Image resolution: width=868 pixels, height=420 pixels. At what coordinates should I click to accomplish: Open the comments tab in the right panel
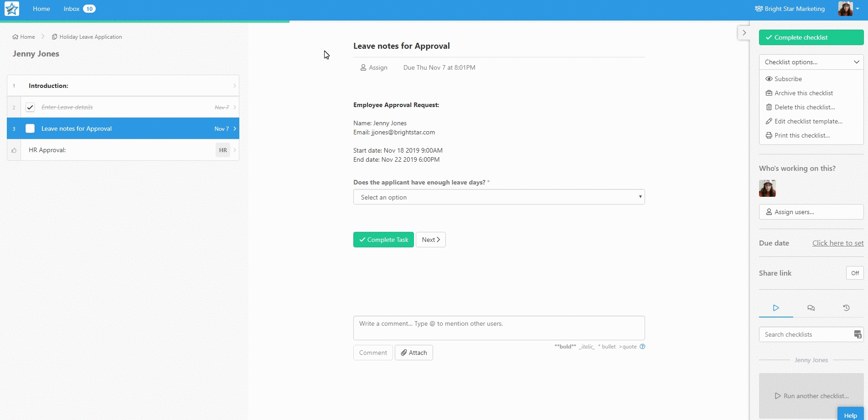811,307
